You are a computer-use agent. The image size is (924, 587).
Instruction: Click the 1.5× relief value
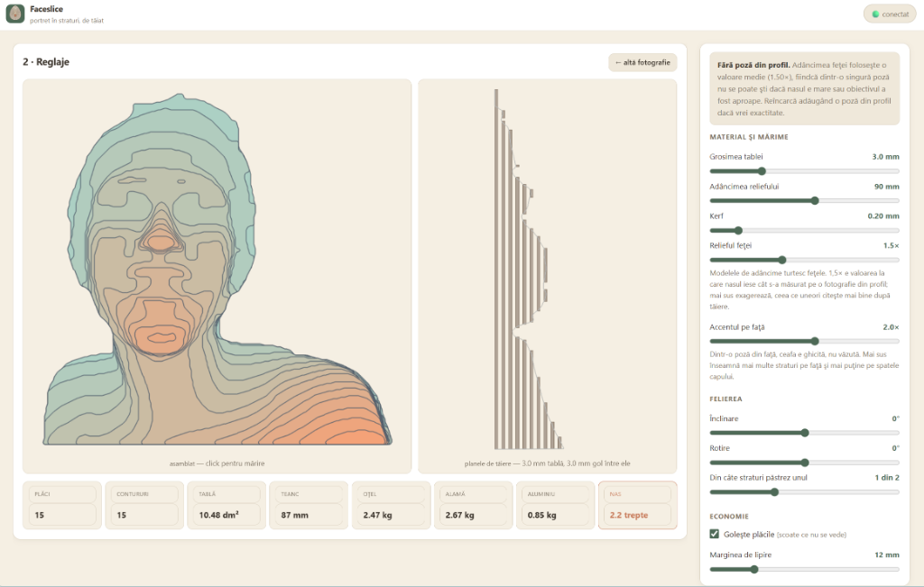click(x=891, y=245)
